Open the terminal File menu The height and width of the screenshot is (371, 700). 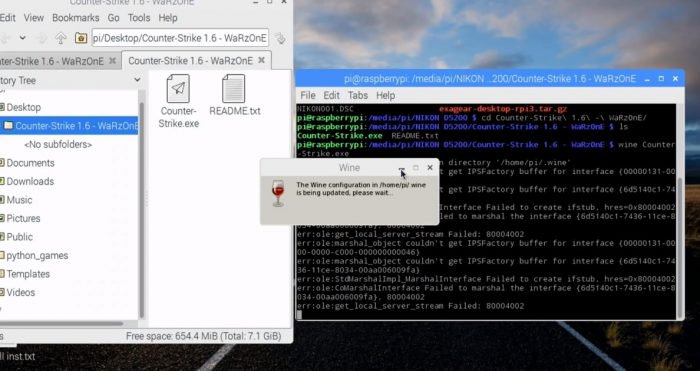308,96
